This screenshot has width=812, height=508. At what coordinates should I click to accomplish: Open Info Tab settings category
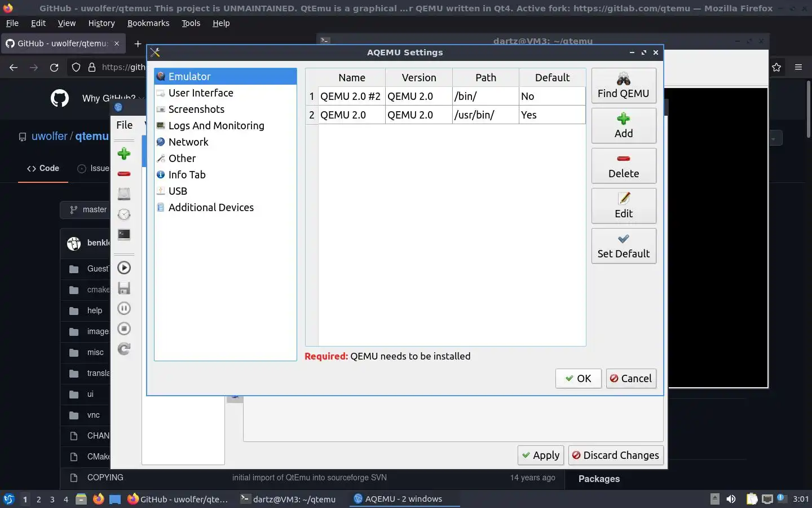pyautogui.click(x=226, y=175)
